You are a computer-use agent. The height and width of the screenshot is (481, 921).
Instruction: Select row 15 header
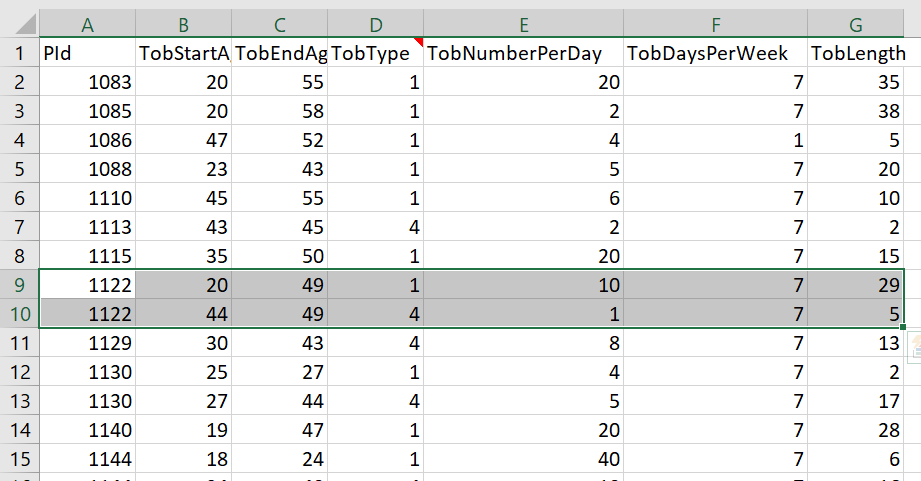click(x=19, y=457)
